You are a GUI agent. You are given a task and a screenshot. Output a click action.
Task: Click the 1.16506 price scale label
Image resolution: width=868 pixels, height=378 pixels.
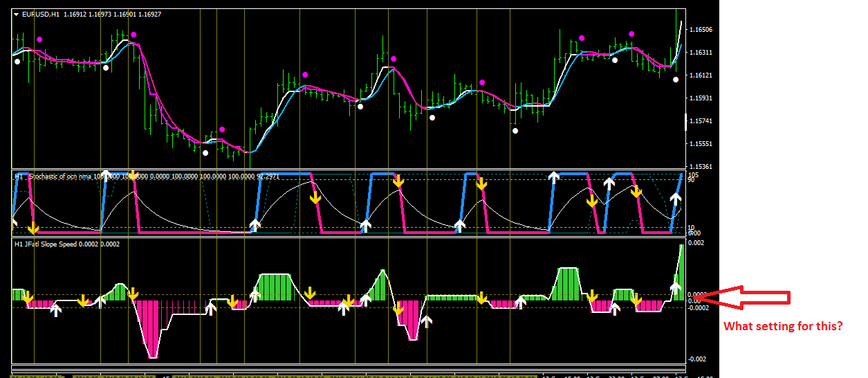[701, 30]
